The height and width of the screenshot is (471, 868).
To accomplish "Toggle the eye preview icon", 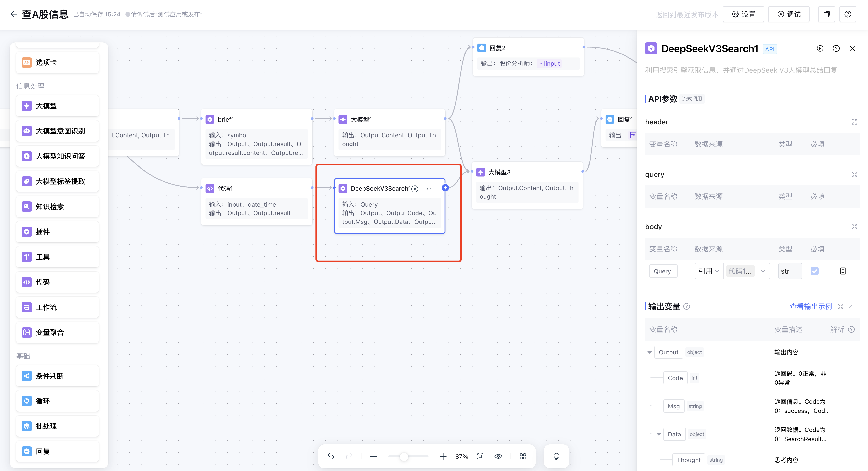I will click(x=498, y=456).
